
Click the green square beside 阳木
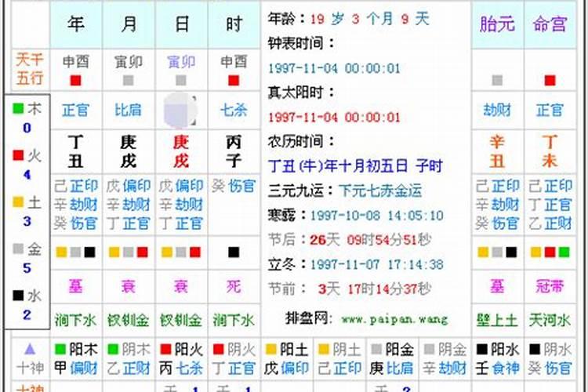[60, 349]
